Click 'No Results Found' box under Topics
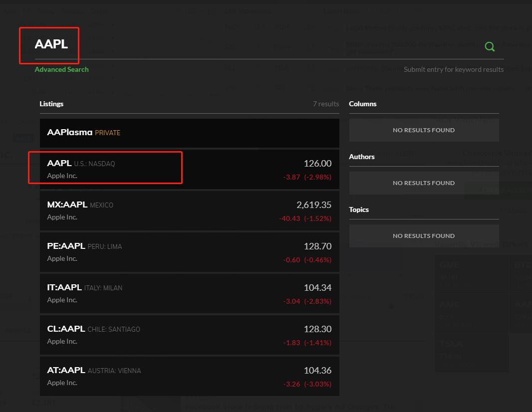This screenshot has width=532, height=412. coord(424,236)
